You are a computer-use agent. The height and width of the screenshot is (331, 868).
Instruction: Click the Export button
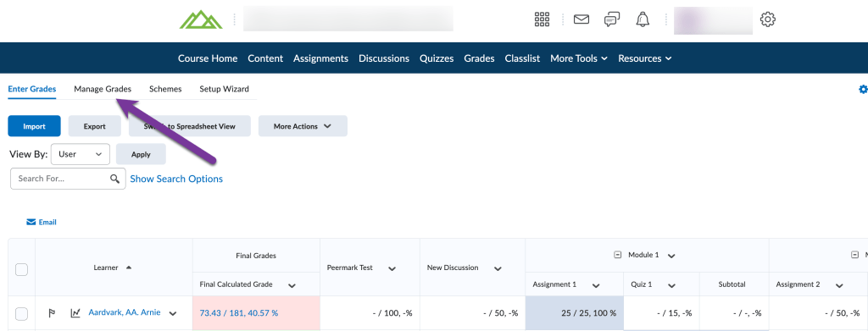coord(95,126)
